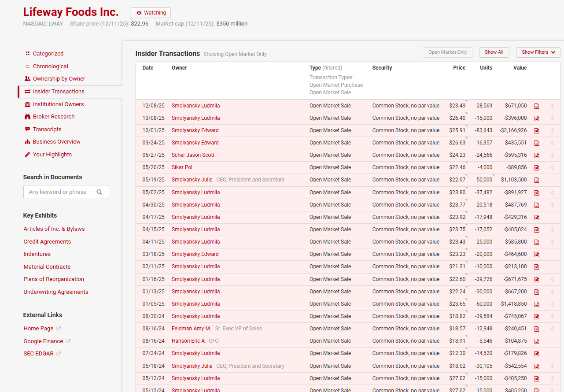Image resolution: width=564 pixels, height=392 pixels.
Task: Open Hanson Eric A owner page
Action: [188, 341]
